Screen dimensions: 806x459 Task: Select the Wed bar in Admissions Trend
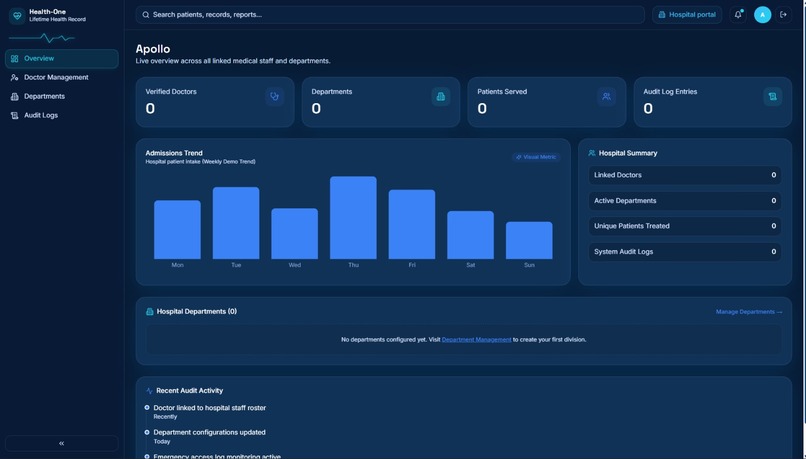point(295,234)
